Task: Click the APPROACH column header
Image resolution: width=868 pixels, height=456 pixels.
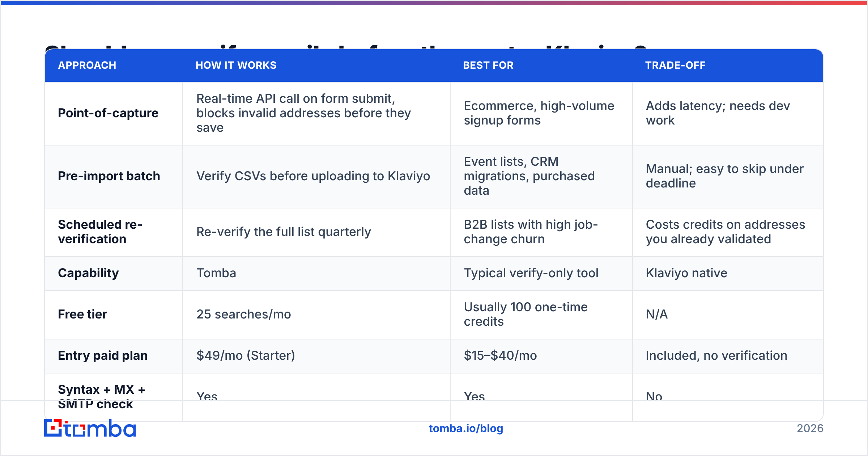Action: coord(87,65)
